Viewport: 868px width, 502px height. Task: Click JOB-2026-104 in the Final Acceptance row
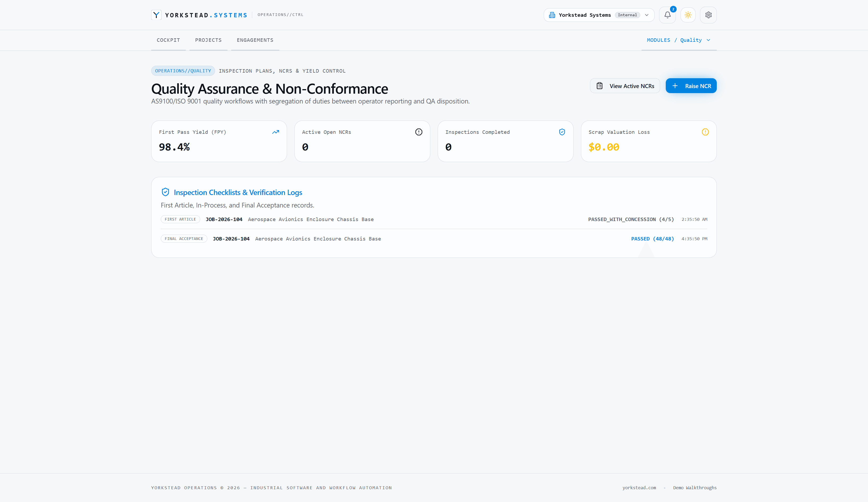pos(231,239)
